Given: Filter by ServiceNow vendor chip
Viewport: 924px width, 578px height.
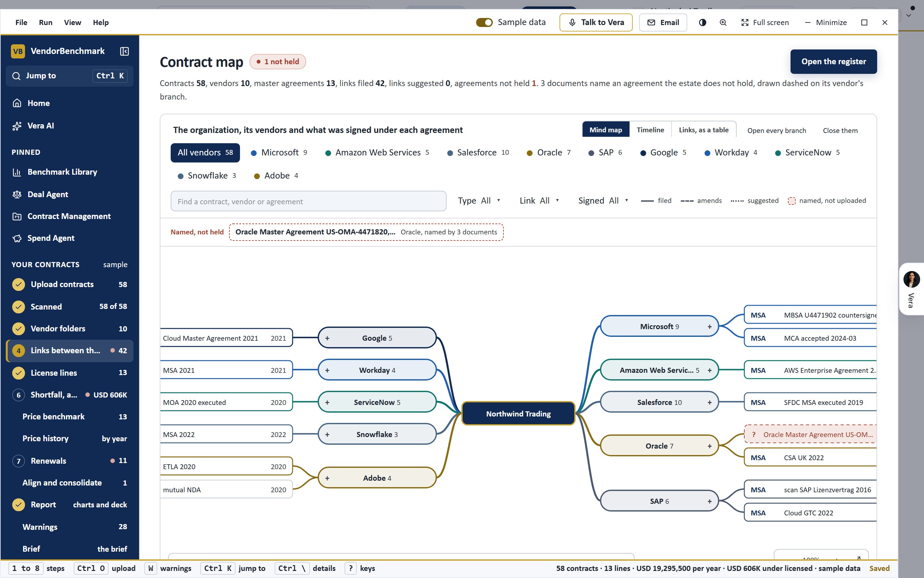Looking at the screenshot, I should (x=808, y=153).
